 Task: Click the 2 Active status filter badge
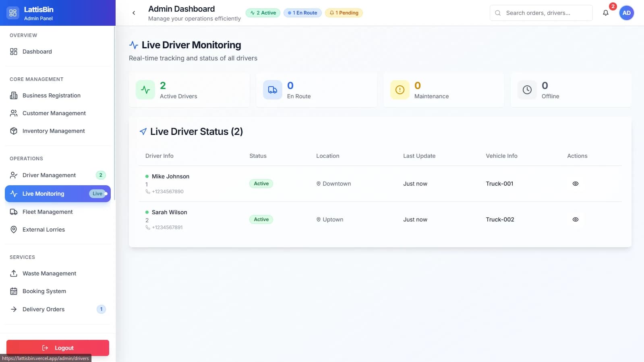[x=263, y=13]
